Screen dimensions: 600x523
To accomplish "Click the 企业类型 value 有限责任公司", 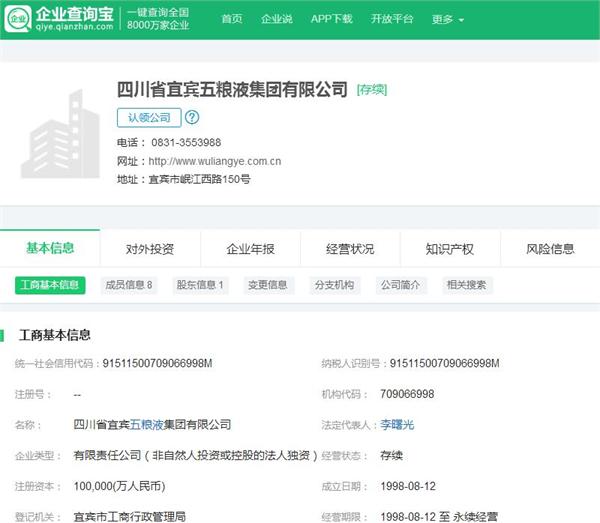I will tap(196, 455).
